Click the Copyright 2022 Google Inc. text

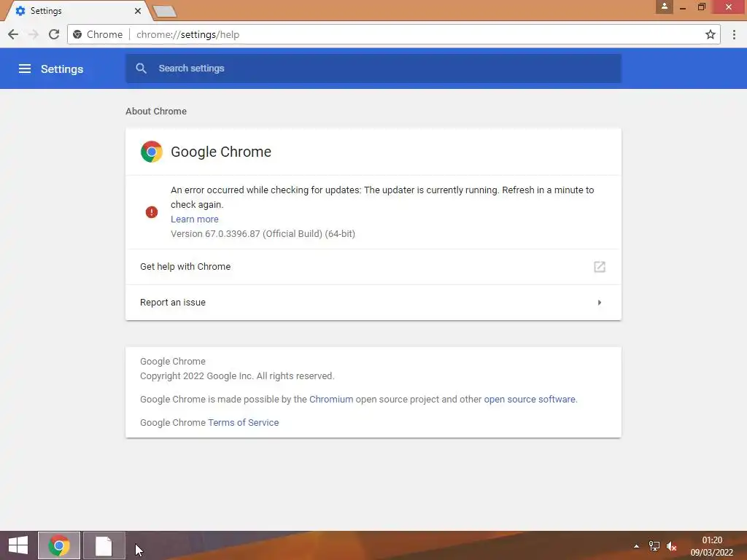point(237,376)
